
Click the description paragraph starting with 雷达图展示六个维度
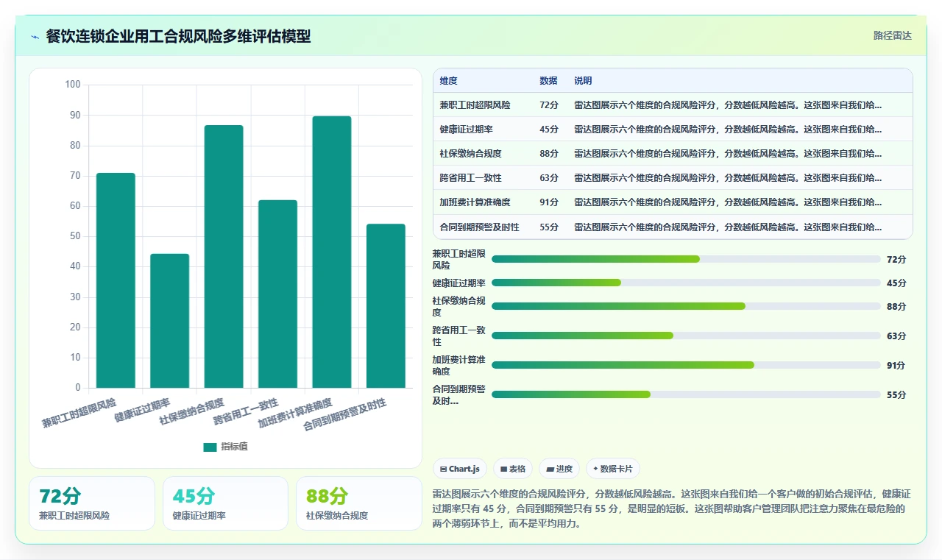[x=672, y=508]
